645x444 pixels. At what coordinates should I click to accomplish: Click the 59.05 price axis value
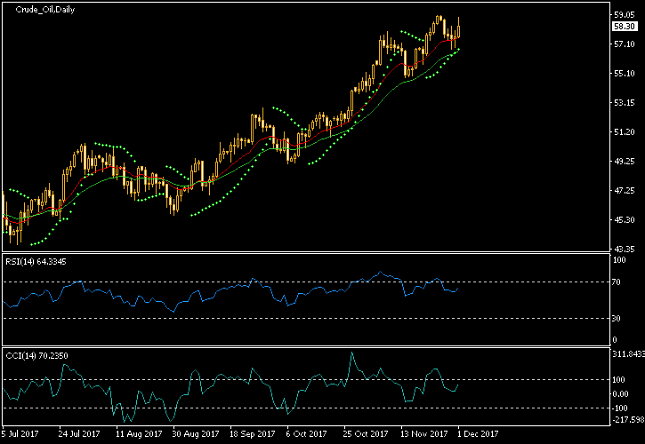click(x=624, y=15)
